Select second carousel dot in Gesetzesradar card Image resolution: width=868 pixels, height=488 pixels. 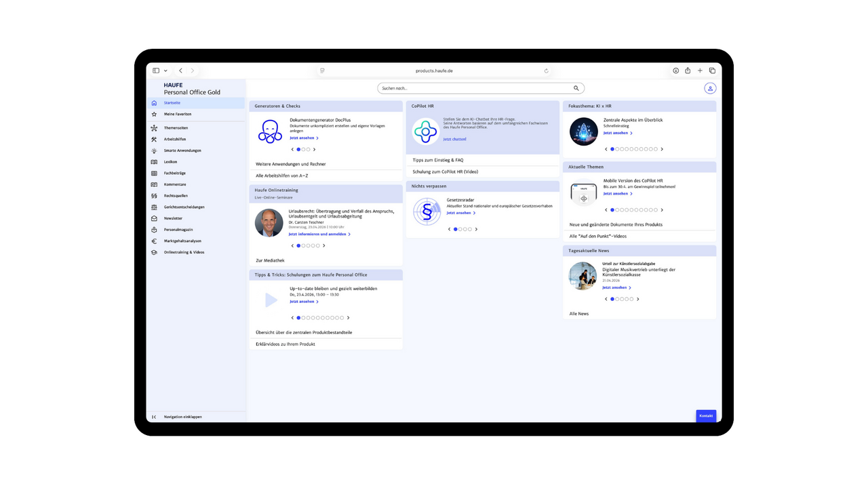(460, 229)
